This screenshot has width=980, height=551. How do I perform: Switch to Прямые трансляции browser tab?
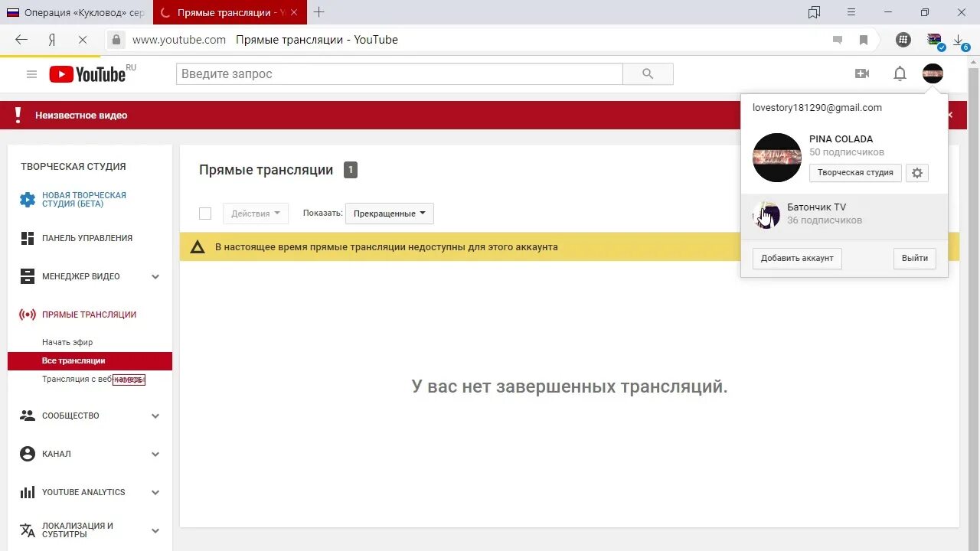(230, 12)
